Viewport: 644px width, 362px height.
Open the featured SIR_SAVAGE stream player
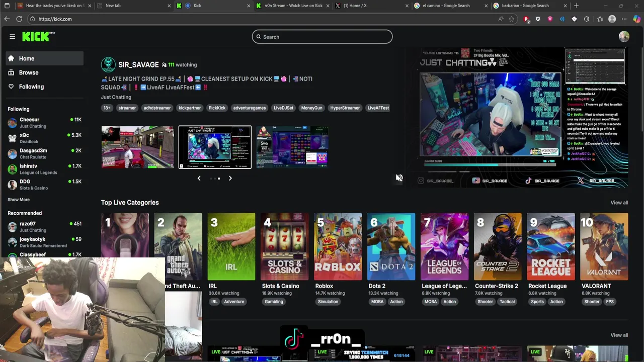[517, 117]
